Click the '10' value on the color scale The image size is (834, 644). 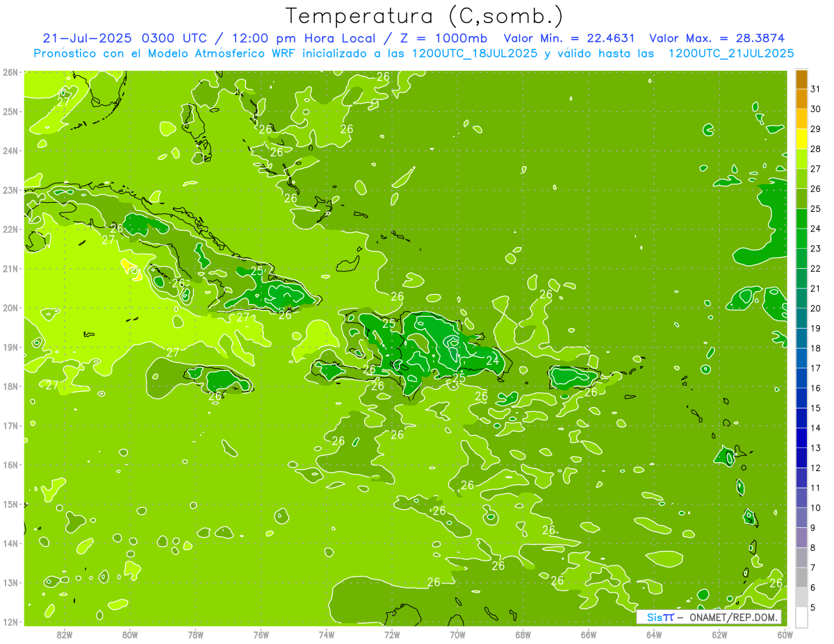click(x=815, y=508)
